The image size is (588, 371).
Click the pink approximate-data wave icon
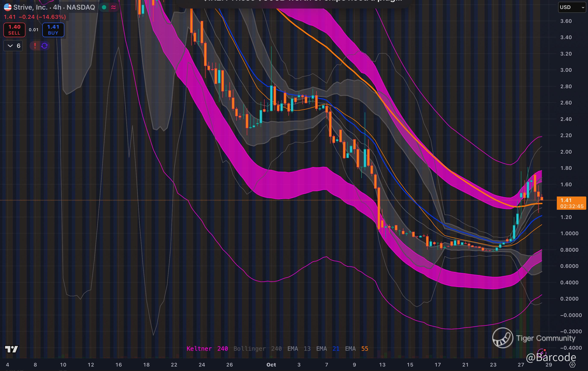point(113,7)
